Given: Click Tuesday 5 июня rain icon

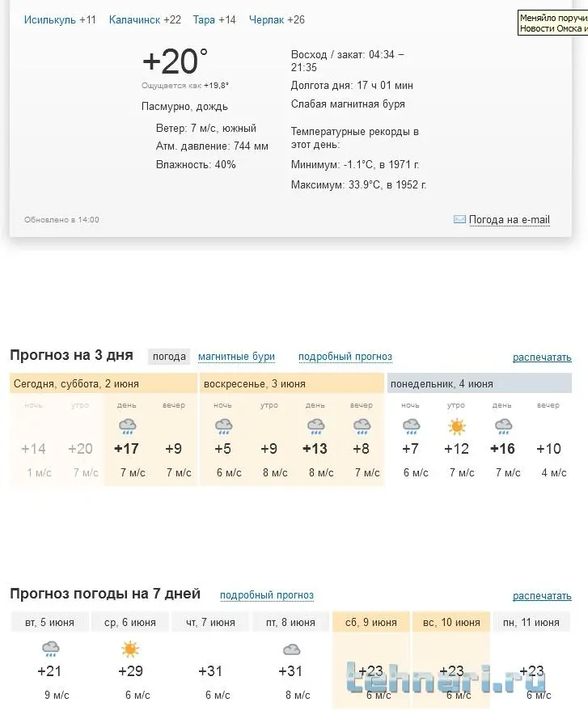Looking at the screenshot, I should tap(50, 649).
